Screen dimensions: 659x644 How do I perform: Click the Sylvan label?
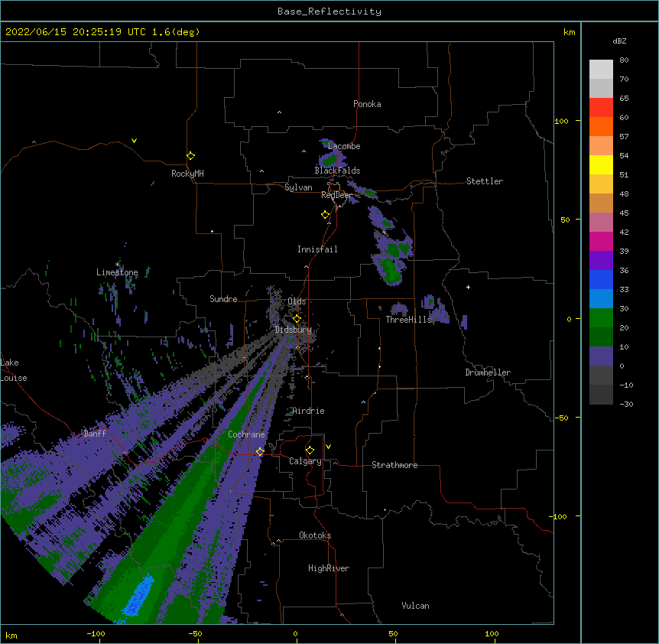click(298, 187)
